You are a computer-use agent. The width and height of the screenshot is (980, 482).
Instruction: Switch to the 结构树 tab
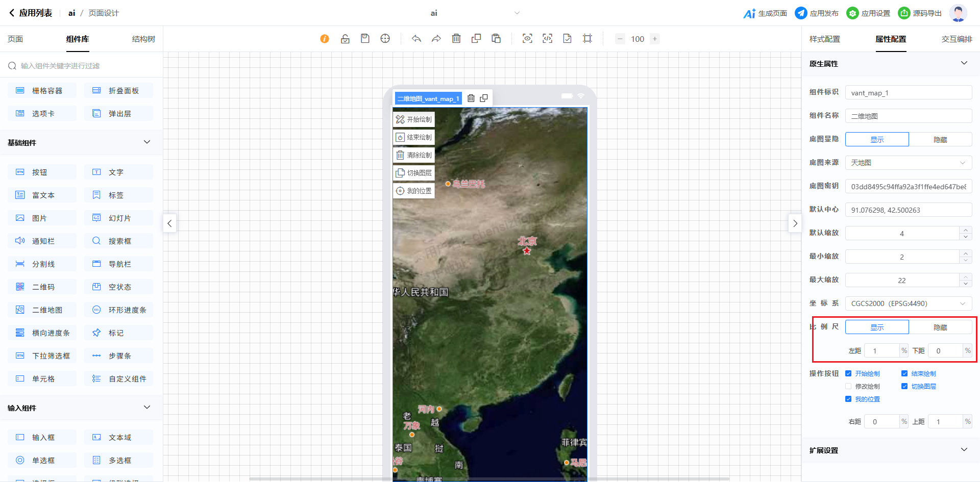point(143,39)
